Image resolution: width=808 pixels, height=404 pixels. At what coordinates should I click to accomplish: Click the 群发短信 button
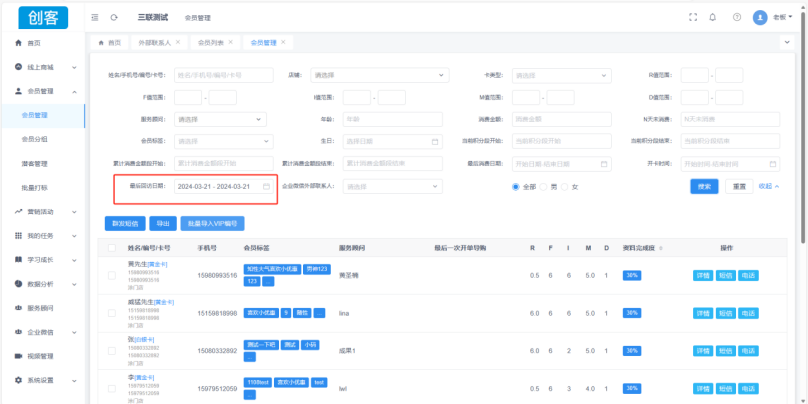point(125,224)
